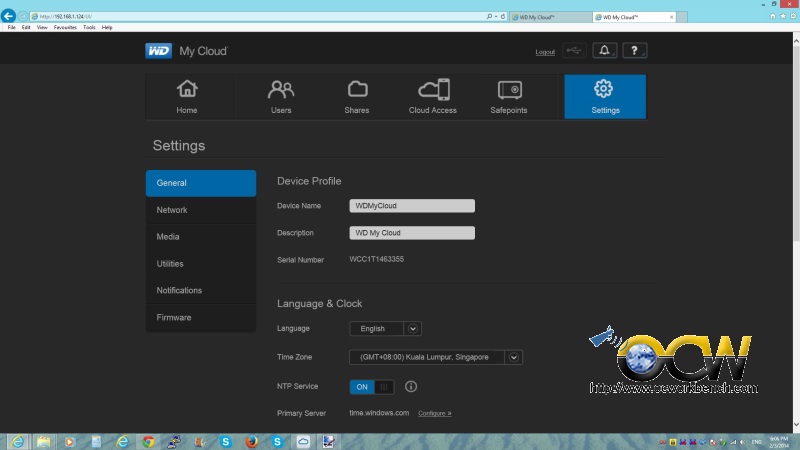Open the Kuala Lumpur, Singapore time zone box
This screenshot has height=450, width=800.
[x=436, y=357]
